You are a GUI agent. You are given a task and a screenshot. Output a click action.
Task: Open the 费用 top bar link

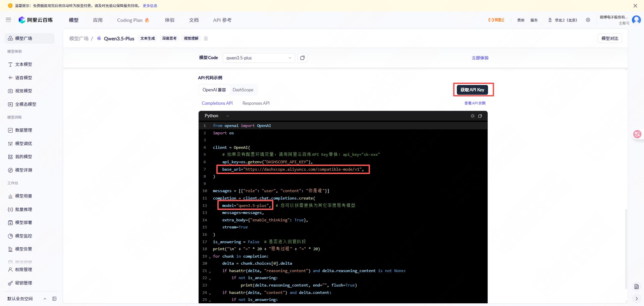[521, 20]
